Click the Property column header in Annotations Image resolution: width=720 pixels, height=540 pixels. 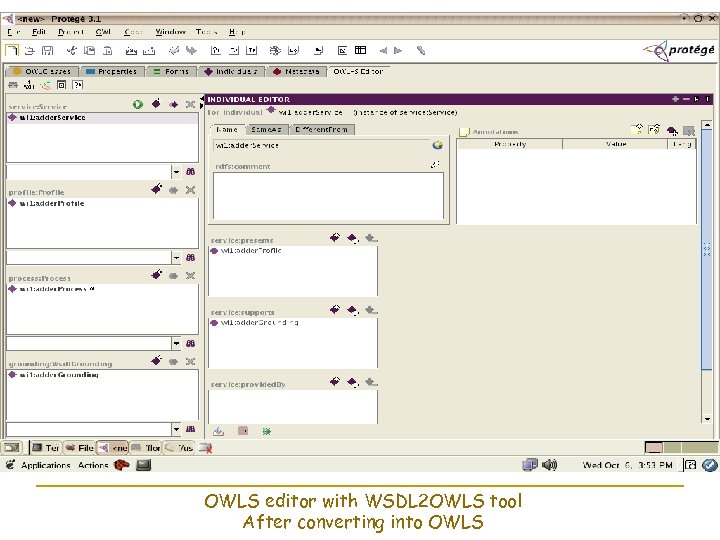510,144
